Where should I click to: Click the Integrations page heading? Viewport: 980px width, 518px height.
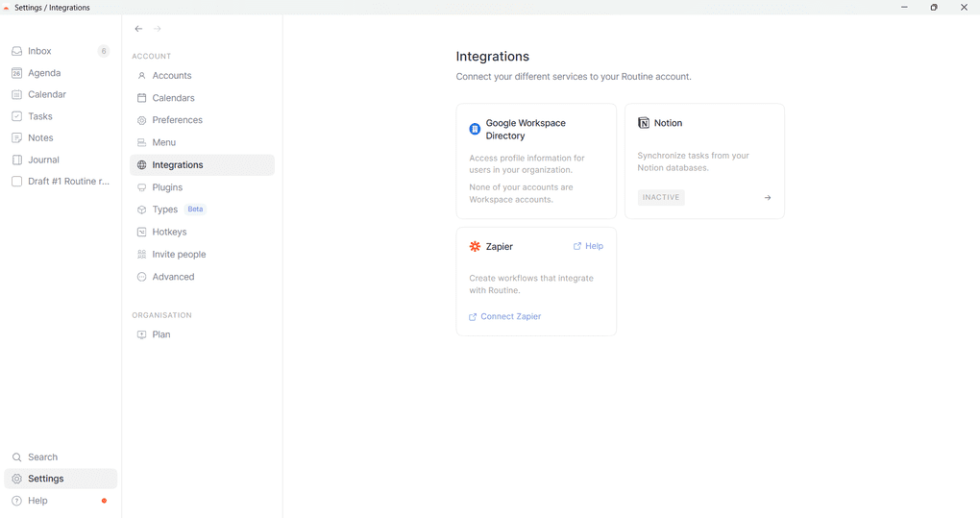click(493, 57)
